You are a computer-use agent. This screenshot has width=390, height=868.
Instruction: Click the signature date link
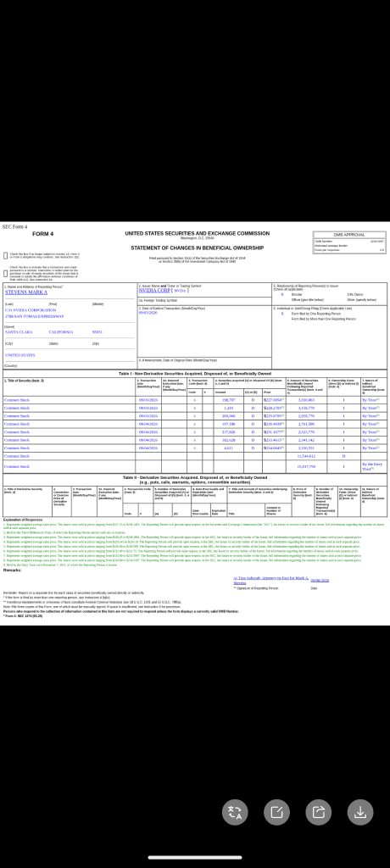[320, 580]
